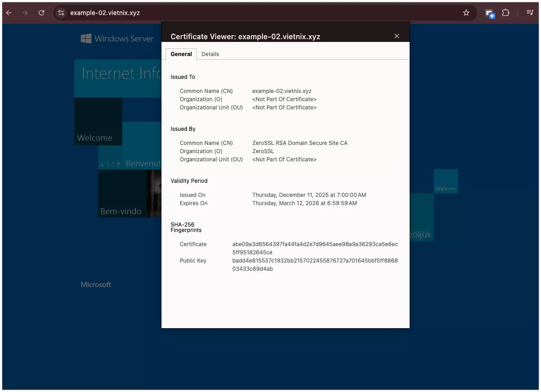Click the forward navigation arrow
This screenshot has width=541, height=392.
click(25, 13)
